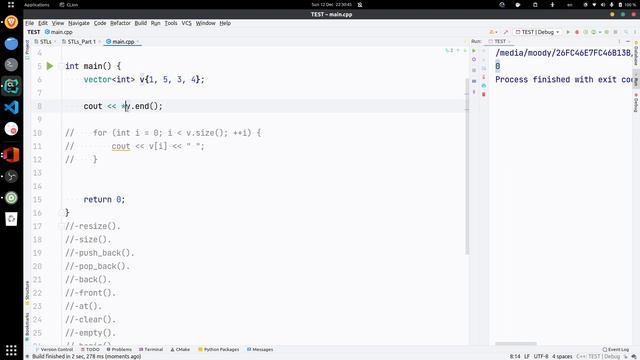Open C++ TEST | Debug context selector

pyautogui.click(x=598, y=356)
